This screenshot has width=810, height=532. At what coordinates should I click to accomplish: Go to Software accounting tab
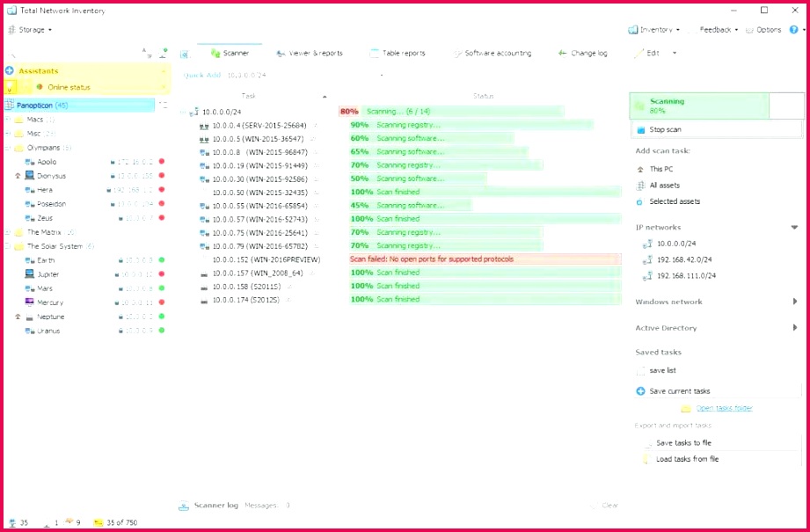492,53
